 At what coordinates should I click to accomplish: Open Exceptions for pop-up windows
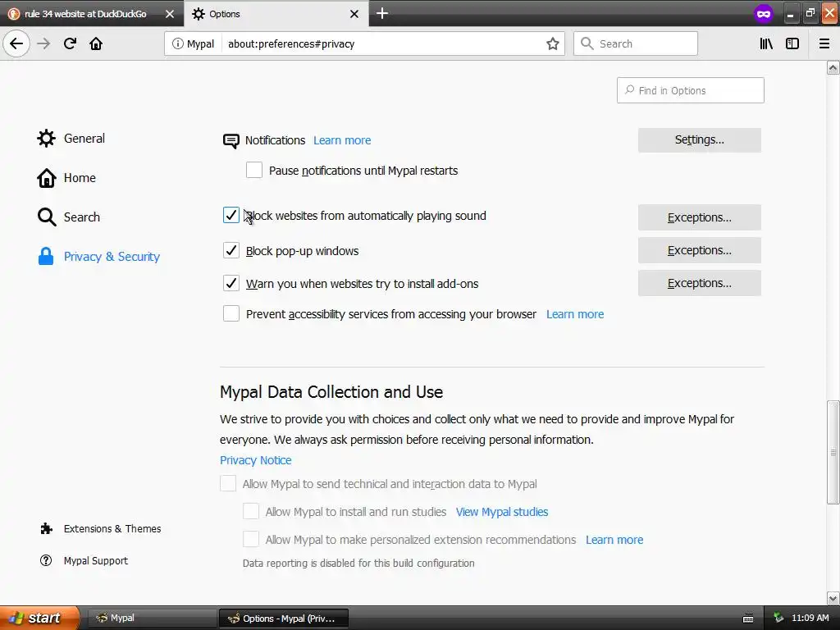699,250
